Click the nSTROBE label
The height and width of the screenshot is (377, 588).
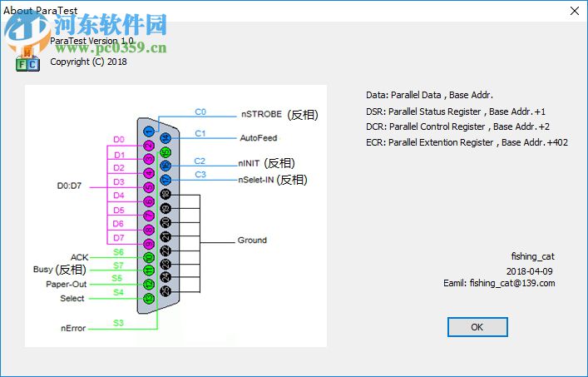[261, 114]
